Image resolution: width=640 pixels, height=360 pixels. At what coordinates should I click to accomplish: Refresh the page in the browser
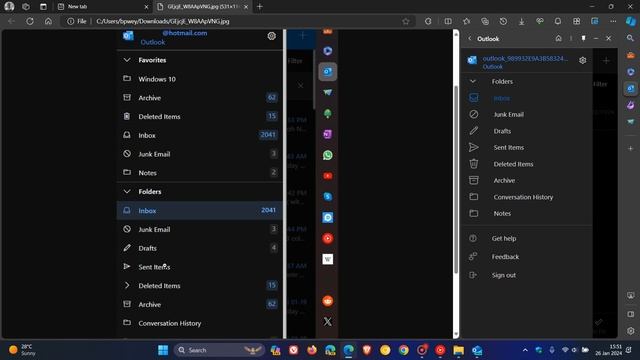30,21
